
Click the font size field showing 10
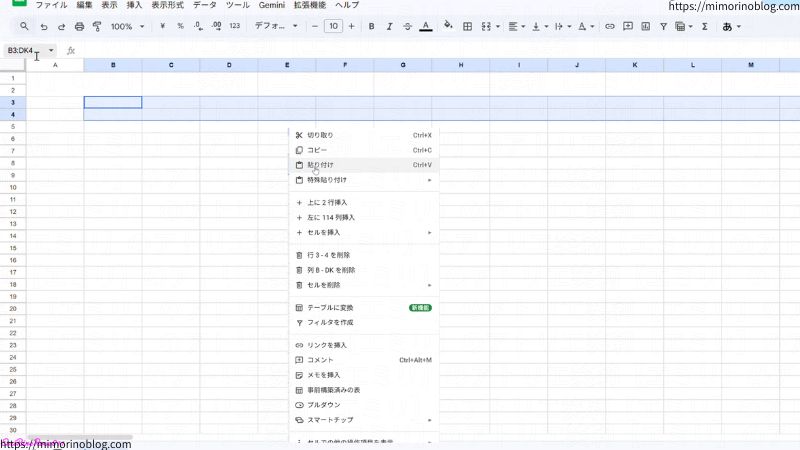click(x=333, y=26)
